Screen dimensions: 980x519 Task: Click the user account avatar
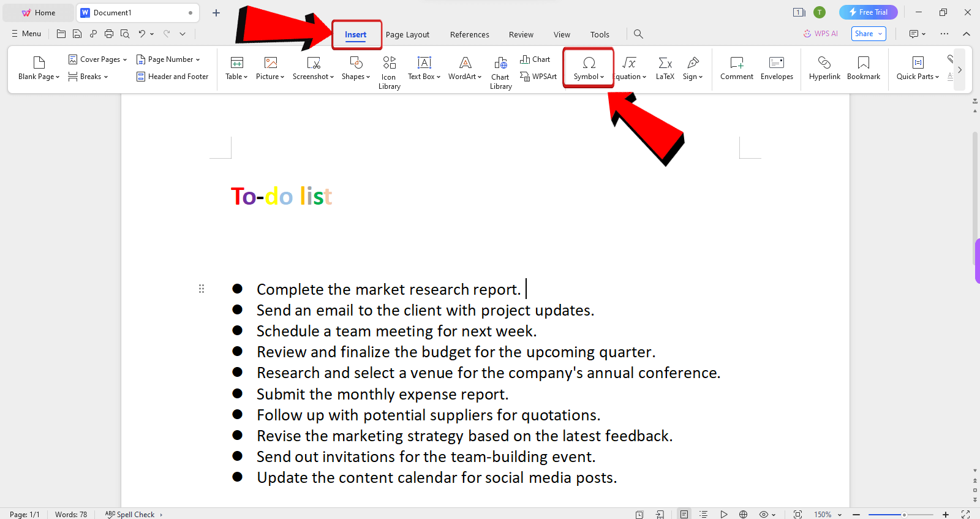[x=820, y=12]
